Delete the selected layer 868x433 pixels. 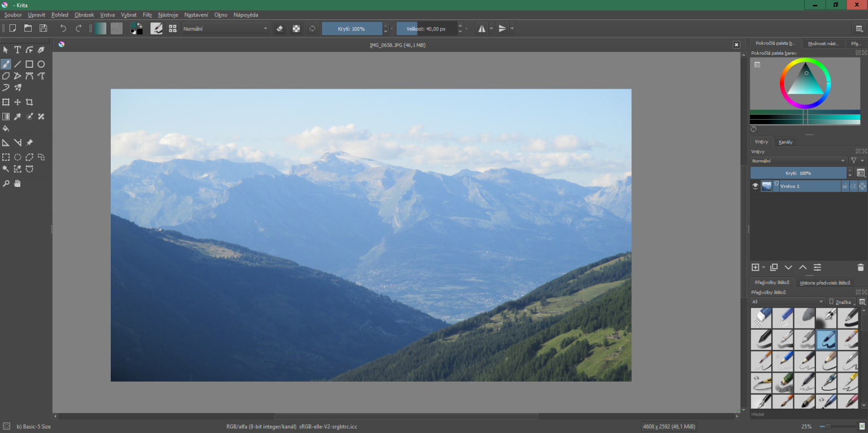[860, 267]
